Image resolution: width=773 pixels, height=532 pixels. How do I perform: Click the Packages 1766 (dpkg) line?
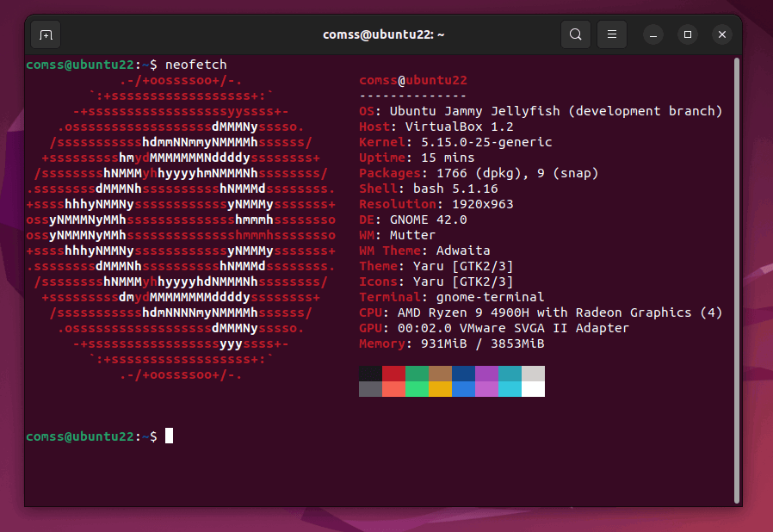click(479, 173)
